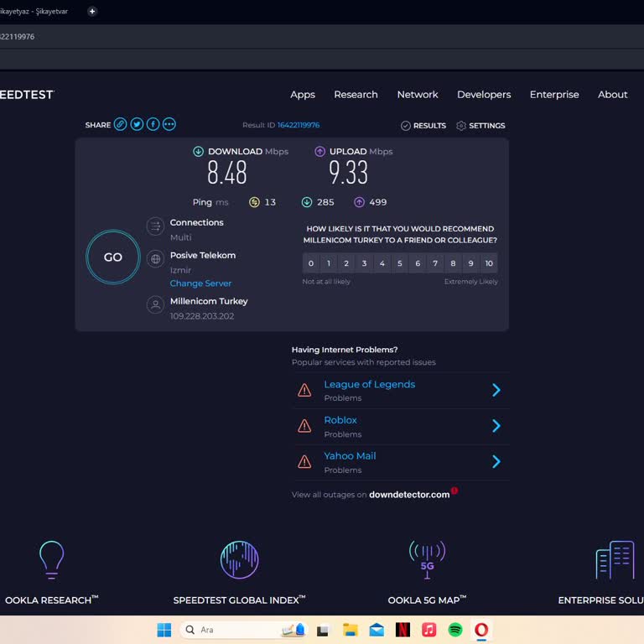Open the League of Legends outage link
Screen dimensions: 644x644
coord(369,384)
